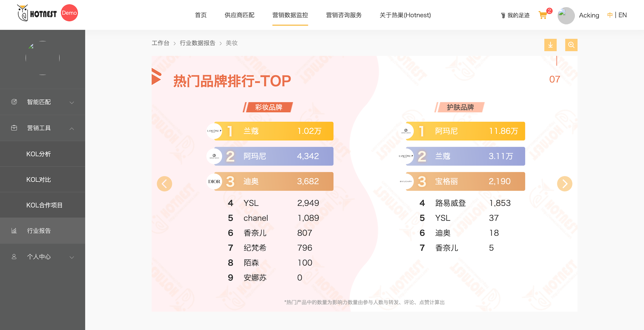Go to previous slide arrow

coord(164,184)
